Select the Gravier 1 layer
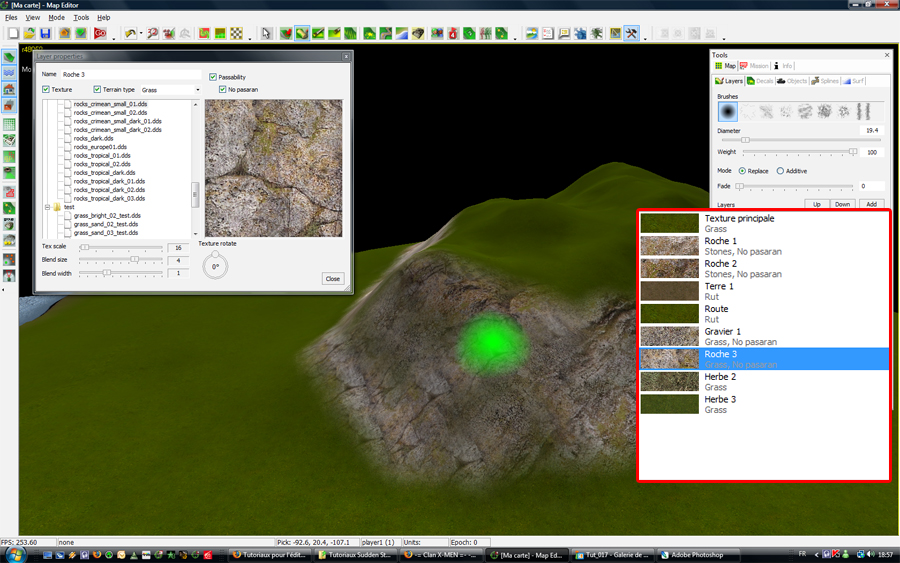This screenshot has width=900, height=563. tap(764, 336)
